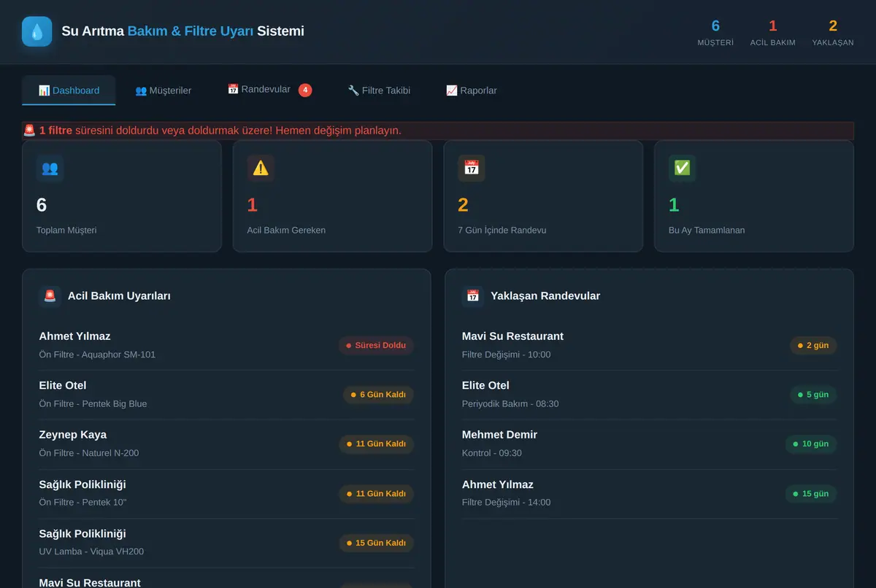Open the Dashboard tab
Viewport: 876px width, 588px height.
pyautogui.click(x=69, y=90)
